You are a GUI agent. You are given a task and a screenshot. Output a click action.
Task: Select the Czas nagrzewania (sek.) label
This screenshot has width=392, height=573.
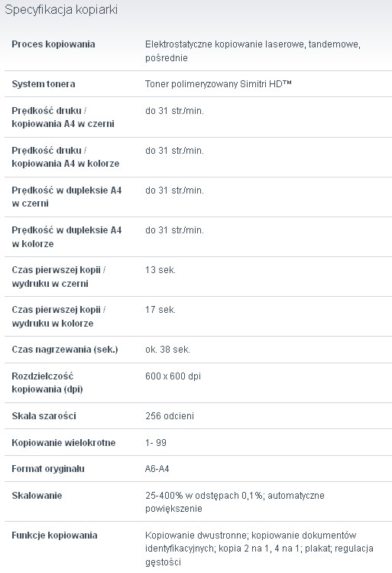tap(65, 350)
